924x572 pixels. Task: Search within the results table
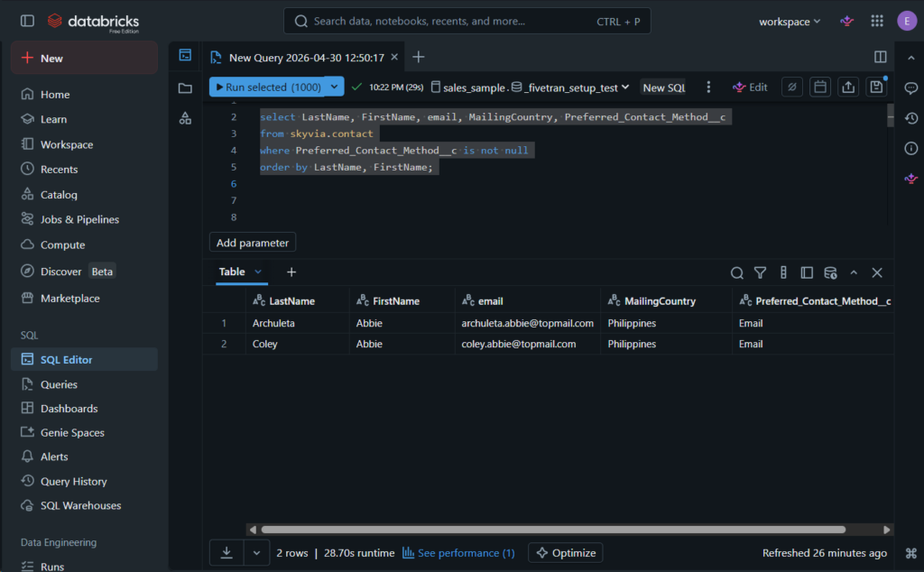coord(736,272)
